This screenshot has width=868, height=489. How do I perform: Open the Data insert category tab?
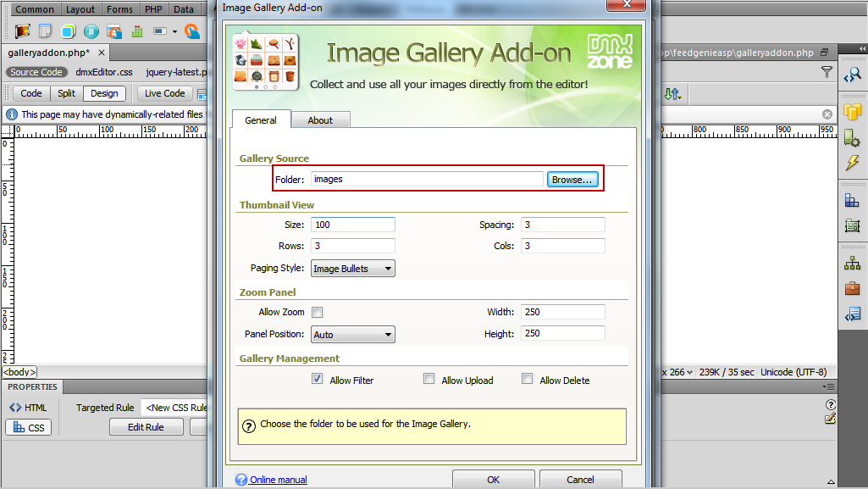183,9
